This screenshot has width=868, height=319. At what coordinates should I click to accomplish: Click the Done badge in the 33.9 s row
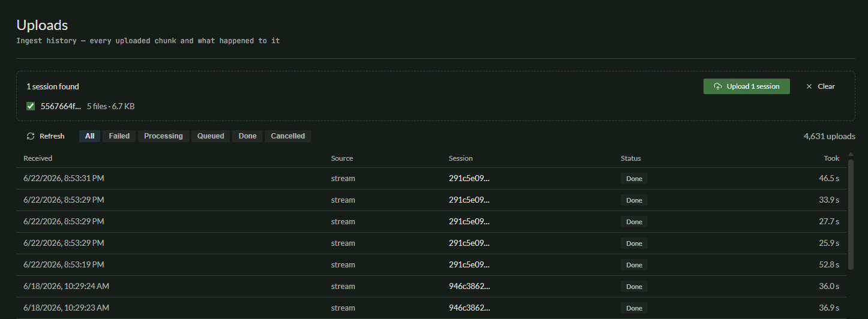pyautogui.click(x=634, y=200)
